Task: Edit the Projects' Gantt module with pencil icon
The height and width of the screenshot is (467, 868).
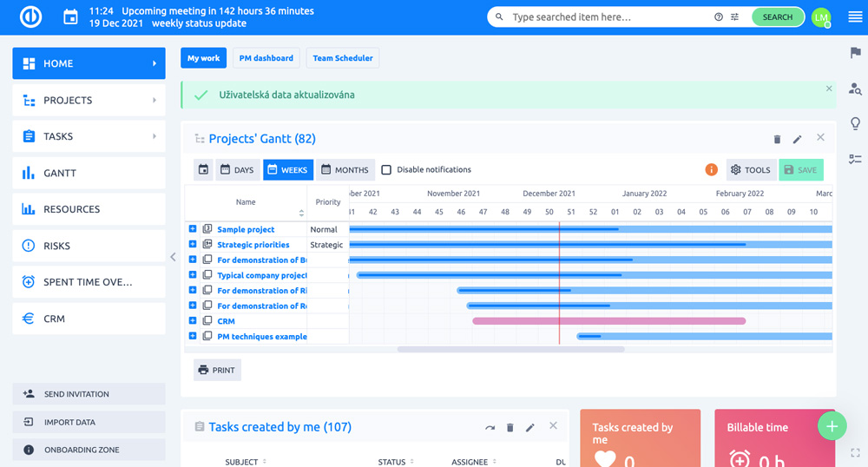Action: point(797,140)
